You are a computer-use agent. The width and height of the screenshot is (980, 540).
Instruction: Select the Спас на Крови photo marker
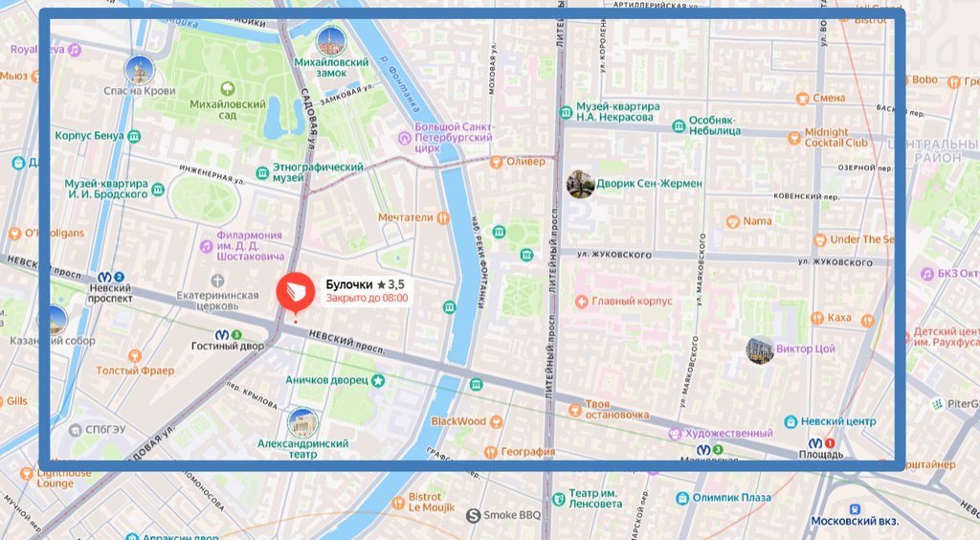pyautogui.click(x=140, y=70)
